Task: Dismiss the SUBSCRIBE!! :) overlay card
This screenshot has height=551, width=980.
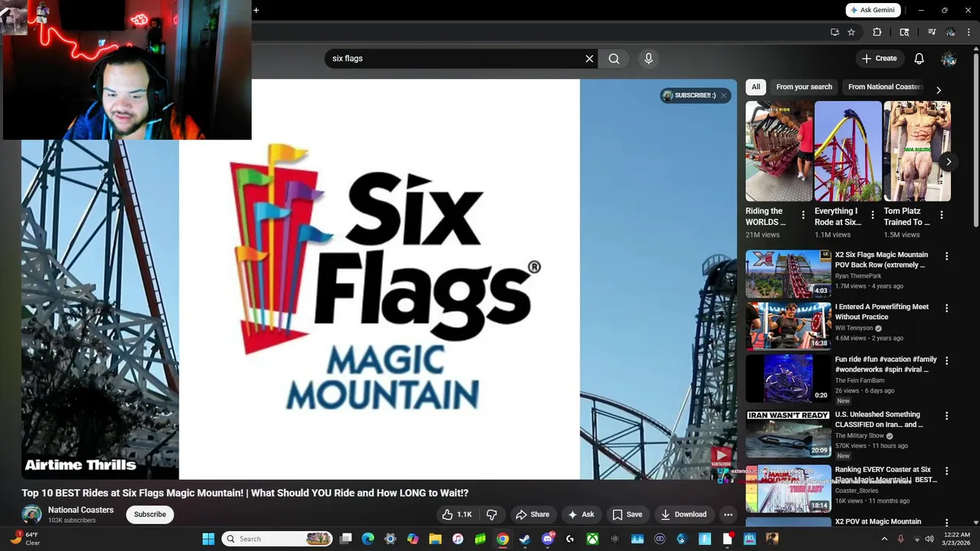Action: coord(724,95)
